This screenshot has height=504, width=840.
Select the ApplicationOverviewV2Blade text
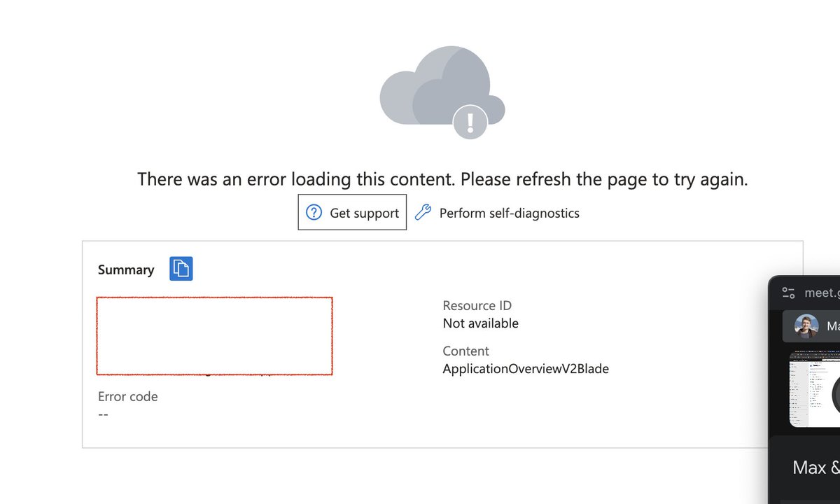[x=526, y=368]
